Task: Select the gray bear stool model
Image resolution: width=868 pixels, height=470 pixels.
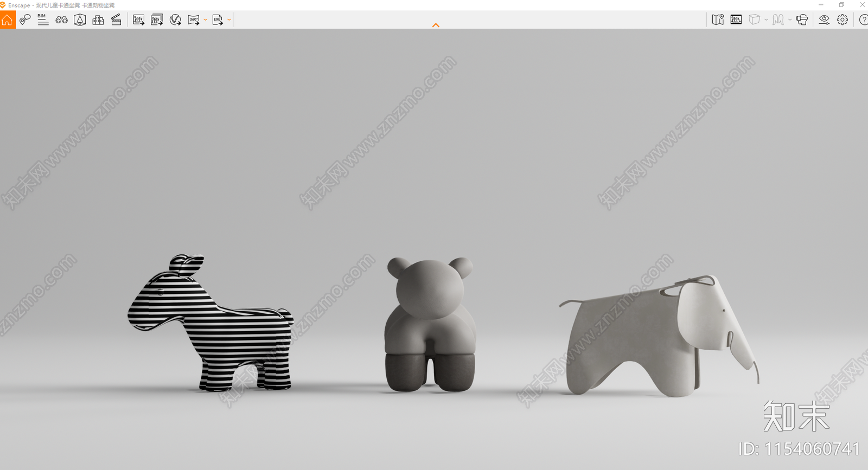Action: [430, 325]
